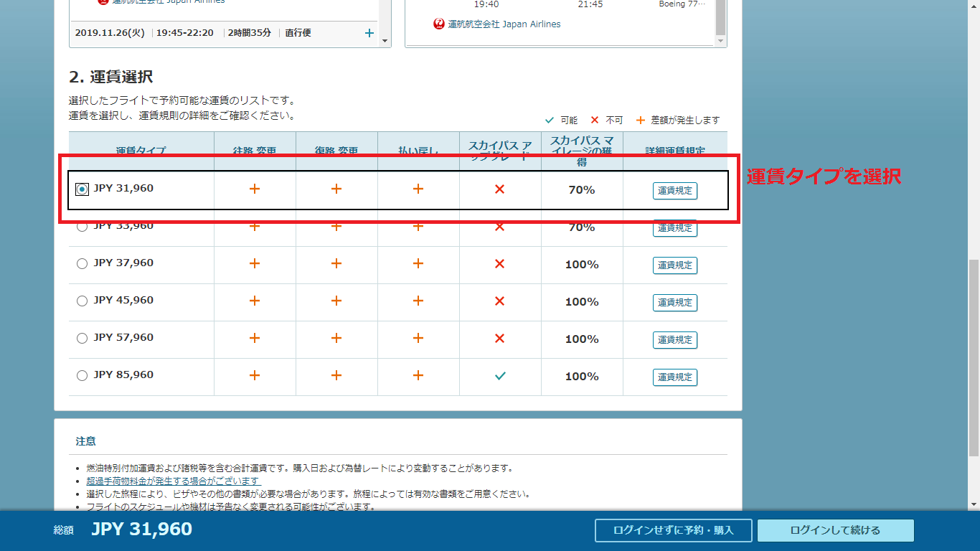Click 往路 変更 plus icon in JPY 37,960 row
The width and height of the screenshot is (980, 551).
254,263
